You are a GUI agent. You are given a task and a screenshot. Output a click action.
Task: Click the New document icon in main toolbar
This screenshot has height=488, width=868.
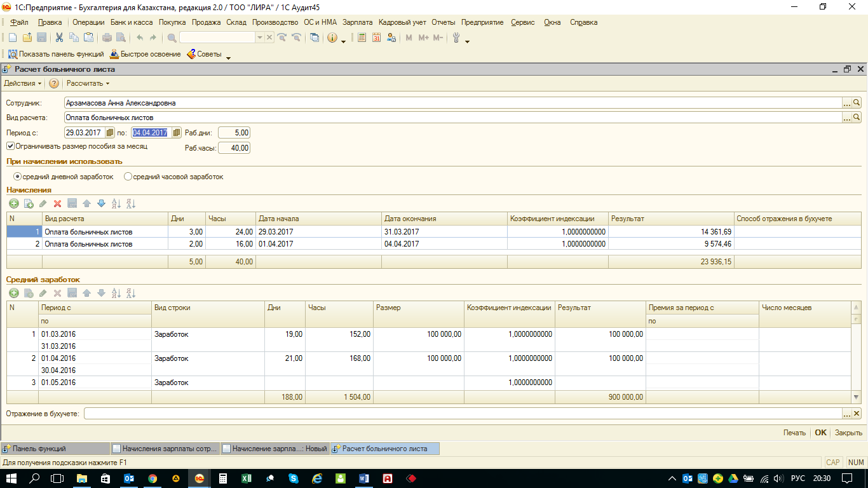12,37
